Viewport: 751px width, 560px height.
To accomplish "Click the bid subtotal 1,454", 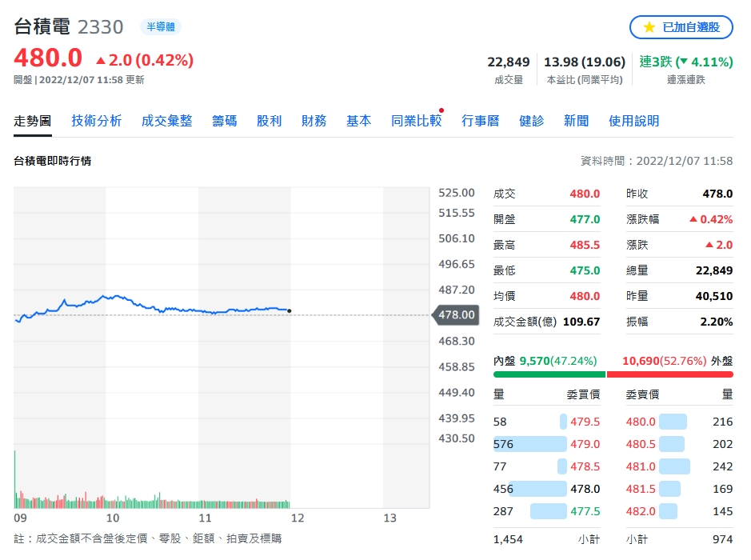I will tap(508, 539).
